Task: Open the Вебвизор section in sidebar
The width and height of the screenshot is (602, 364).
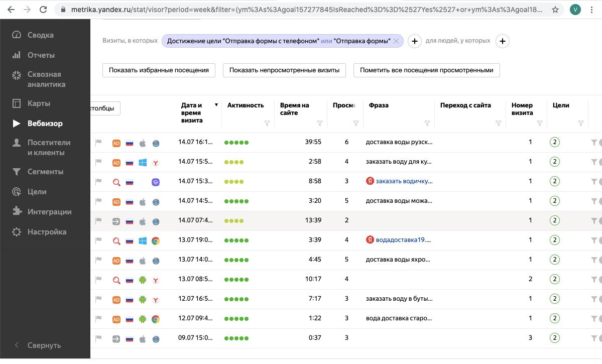Action: click(45, 124)
